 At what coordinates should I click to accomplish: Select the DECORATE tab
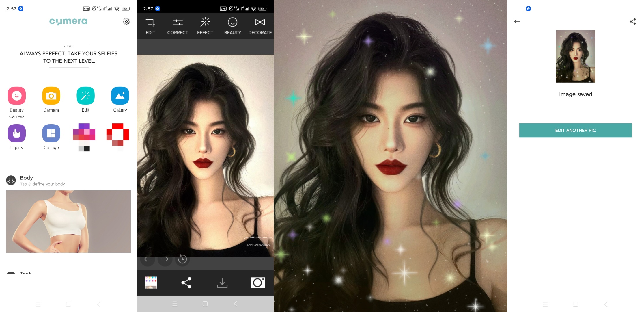click(260, 26)
